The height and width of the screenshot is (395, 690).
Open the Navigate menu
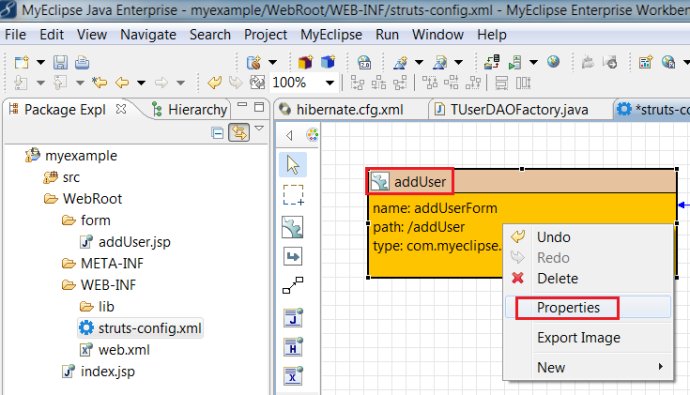pos(148,34)
